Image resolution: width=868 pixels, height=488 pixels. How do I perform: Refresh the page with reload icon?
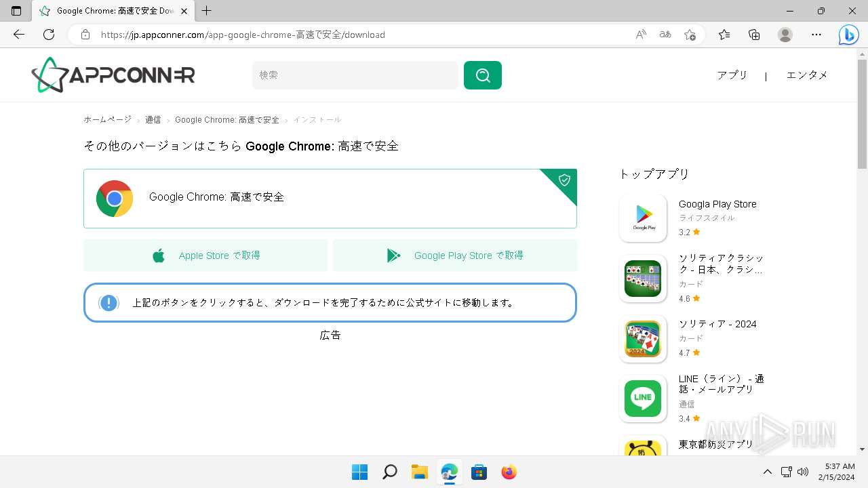click(x=49, y=35)
